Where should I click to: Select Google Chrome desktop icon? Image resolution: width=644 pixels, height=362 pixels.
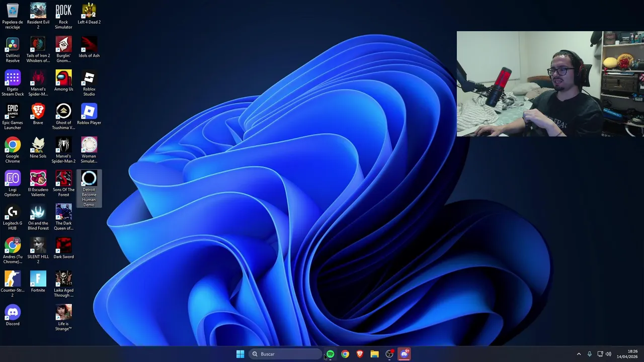13,150
